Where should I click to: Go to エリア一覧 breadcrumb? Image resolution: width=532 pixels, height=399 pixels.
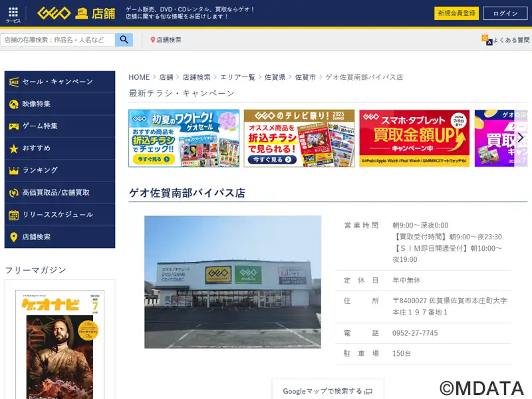click(x=237, y=77)
